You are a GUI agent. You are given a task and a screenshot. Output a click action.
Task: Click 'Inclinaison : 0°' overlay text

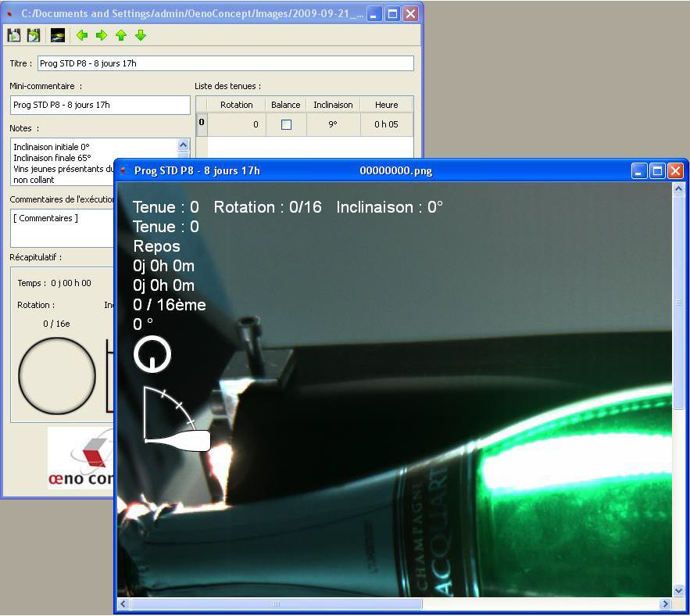(389, 207)
